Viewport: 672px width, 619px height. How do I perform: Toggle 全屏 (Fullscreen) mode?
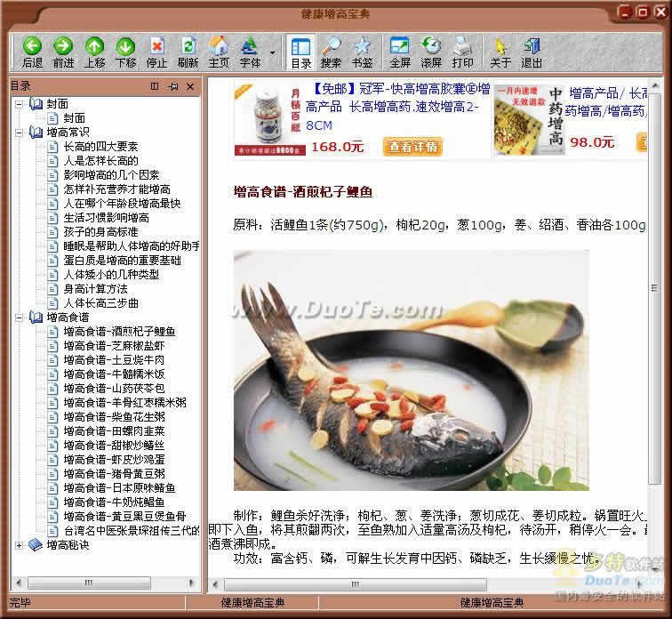pos(399,52)
